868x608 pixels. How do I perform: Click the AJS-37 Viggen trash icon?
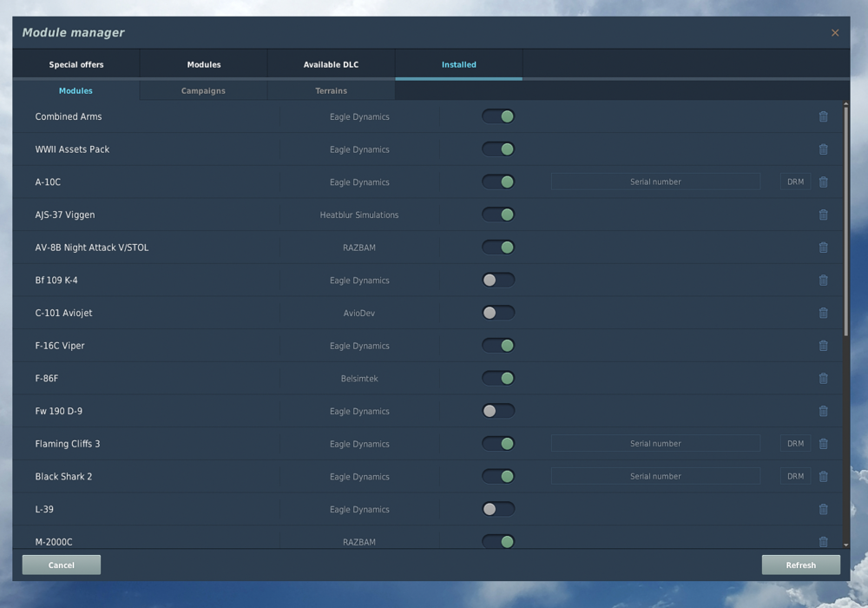pos(823,215)
